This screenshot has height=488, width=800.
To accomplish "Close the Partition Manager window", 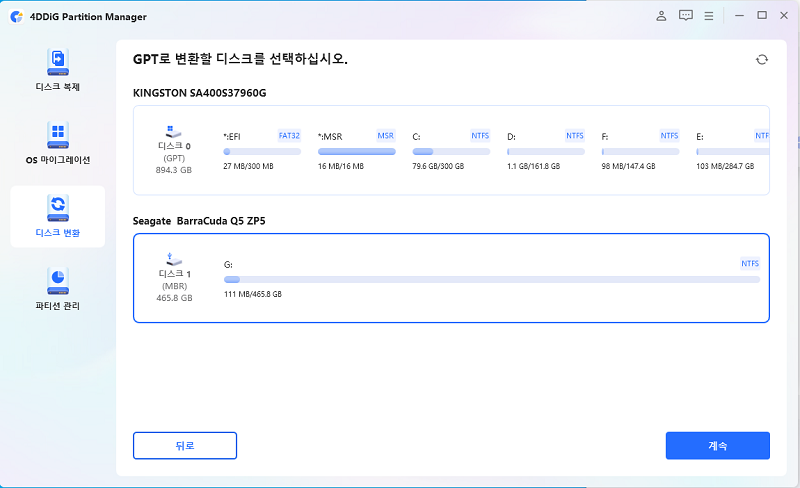I will pyautogui.click(x=784, y=16).
